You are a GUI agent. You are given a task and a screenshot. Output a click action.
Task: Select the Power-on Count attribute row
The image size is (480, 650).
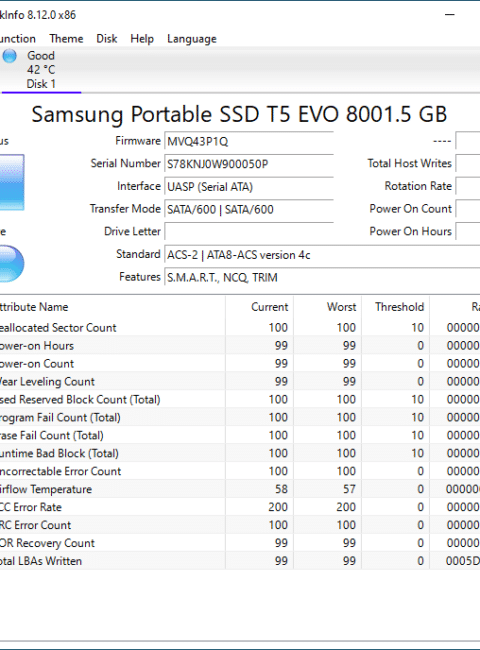(x=240, y=364)
